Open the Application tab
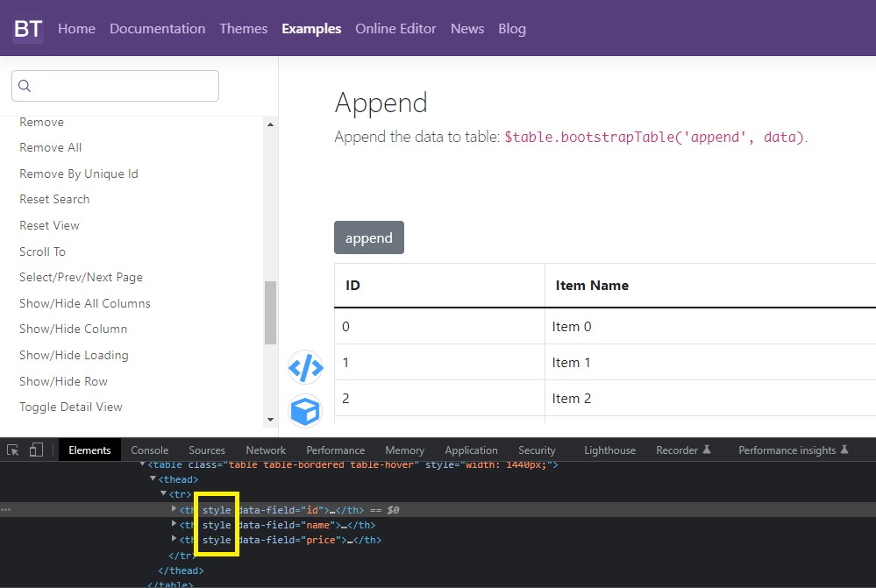The height and width of the screenshot is (588, 876). 471,450
